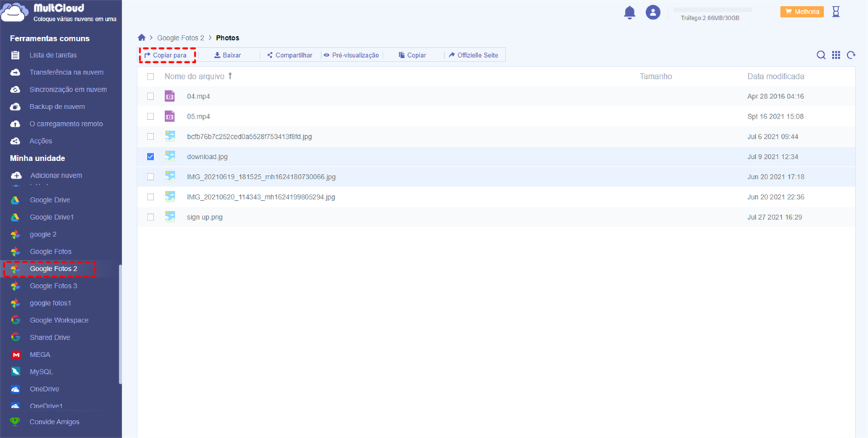Click Convide Amigos at sidebar bottom
This screenshot has height=438, width=868.
coord(54,421)
